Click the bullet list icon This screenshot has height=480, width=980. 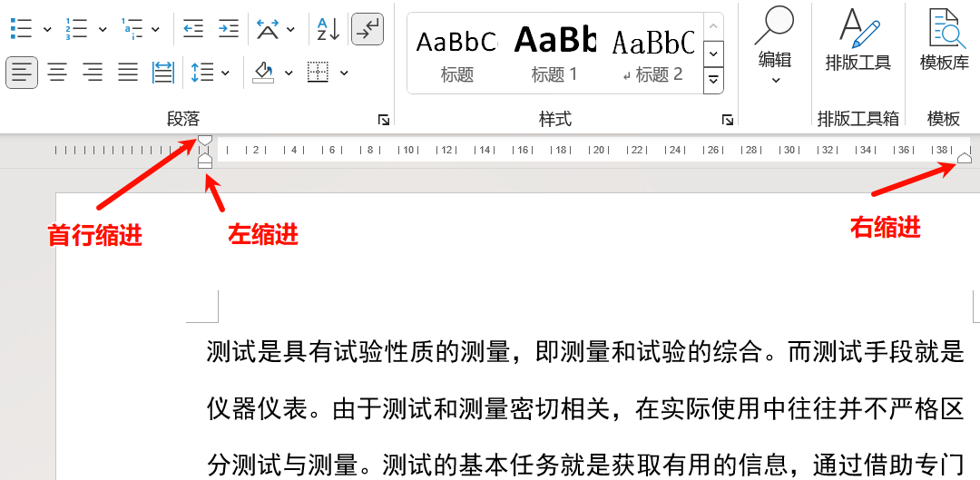pos(21,29)
